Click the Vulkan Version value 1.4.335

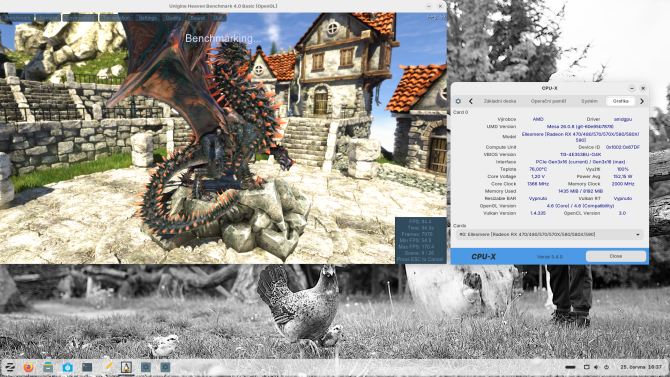tap(538, 213)
